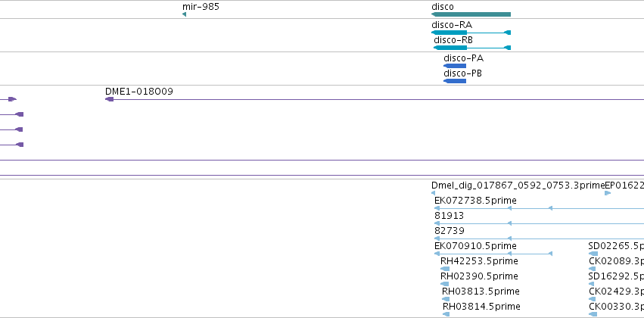This screenshot has width=644, height=318.
Task: Select the CK00330 EST label
Action: pyautogui.click(x=617, y=307)
